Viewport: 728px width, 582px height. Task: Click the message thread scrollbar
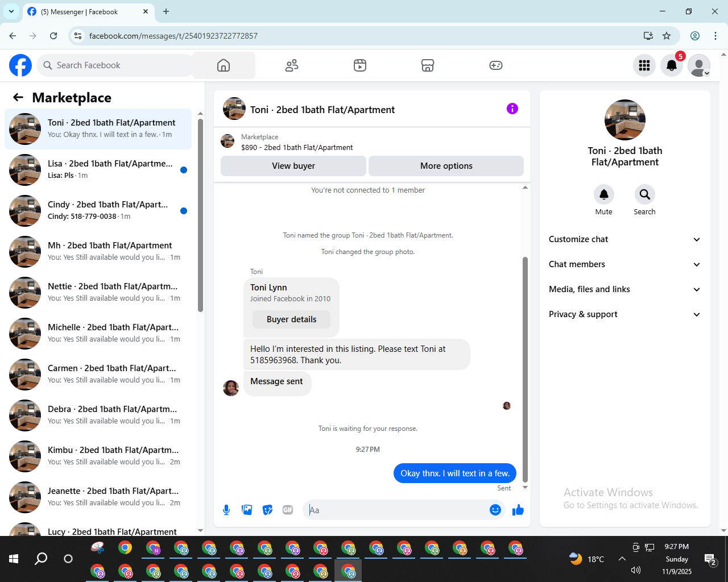pyautogui.click(x=525, y=369)
